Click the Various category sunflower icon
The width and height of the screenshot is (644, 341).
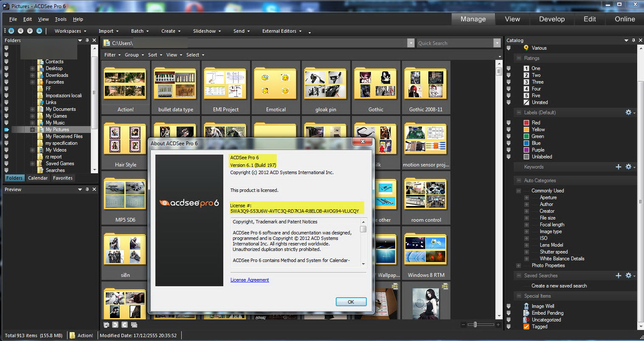click(x=526, y=48)
